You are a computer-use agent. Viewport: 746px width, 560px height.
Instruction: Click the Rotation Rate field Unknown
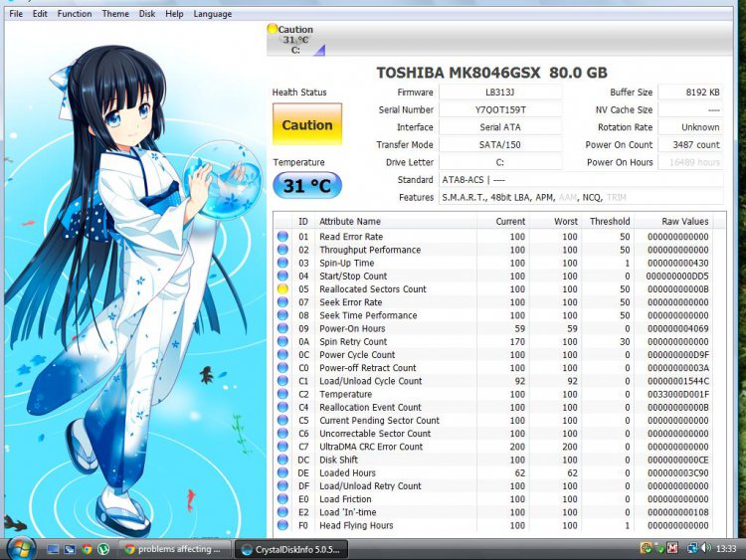tap(690, 127)
